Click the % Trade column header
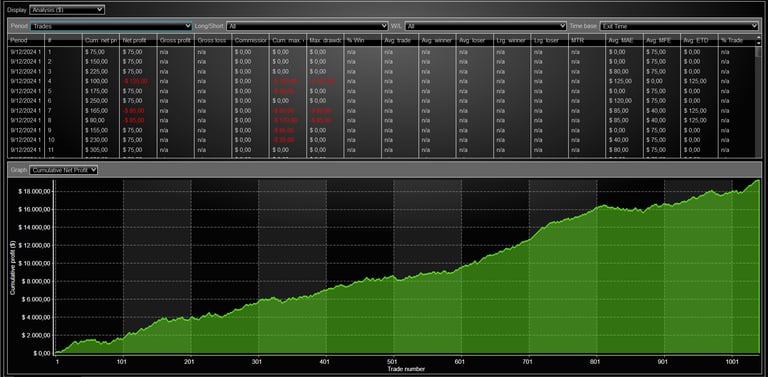The height and width of the screenshot is (377, 768). (x=736, y=40)
